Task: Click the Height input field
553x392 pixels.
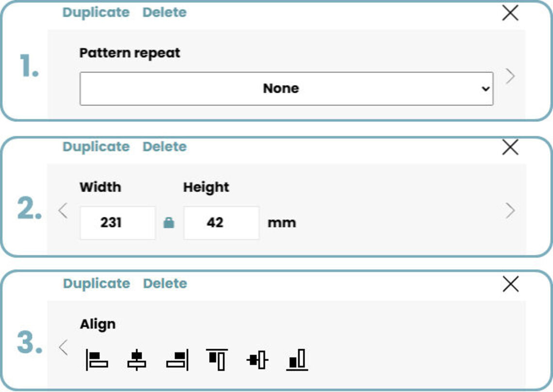Action: (221, 223)
